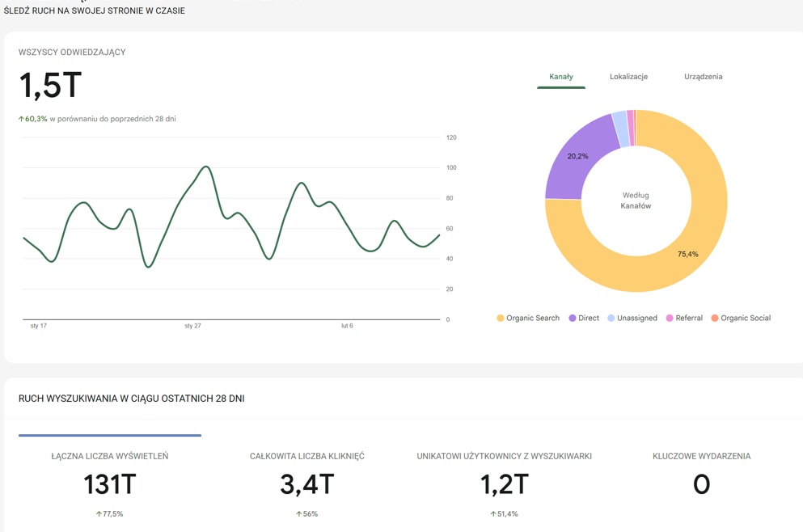The height and width of the screenshot is (532, 803).
Task: Switch to the Kanały tab
Action: tap(560, 77)
